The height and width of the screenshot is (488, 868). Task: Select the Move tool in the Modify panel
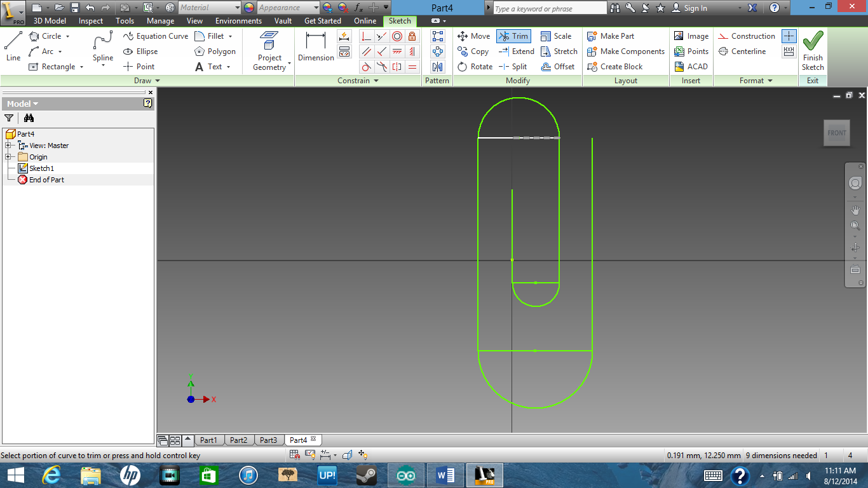pos(473,36)
